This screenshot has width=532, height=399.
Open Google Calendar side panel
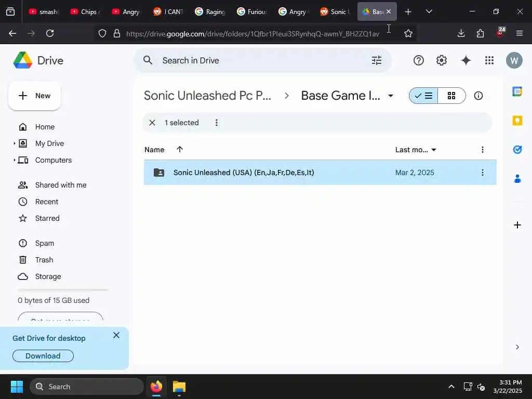(x=517, y=91)
